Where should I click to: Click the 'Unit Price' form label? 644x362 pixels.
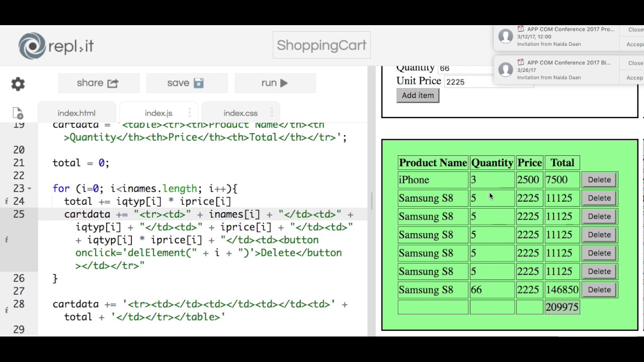tap(419, 81)
